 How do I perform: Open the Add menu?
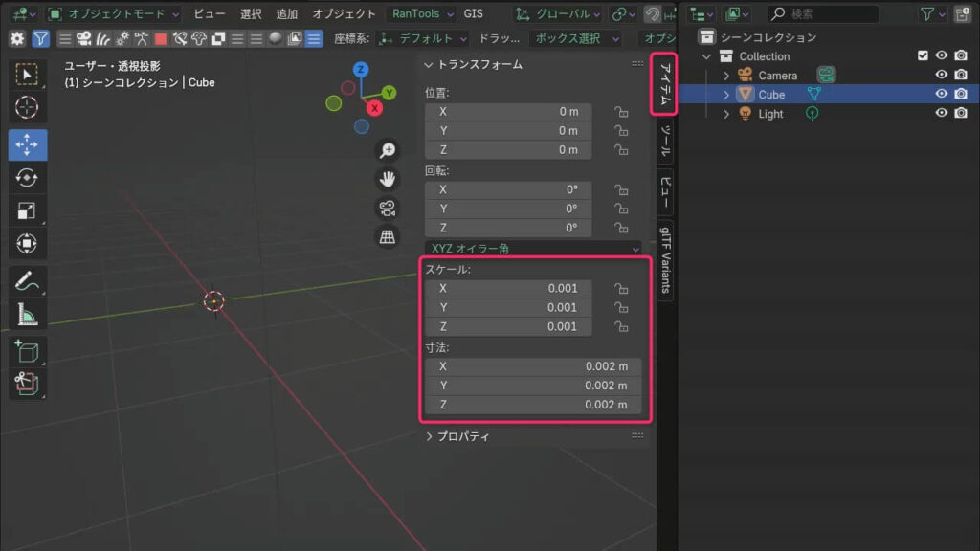(287, 13)
